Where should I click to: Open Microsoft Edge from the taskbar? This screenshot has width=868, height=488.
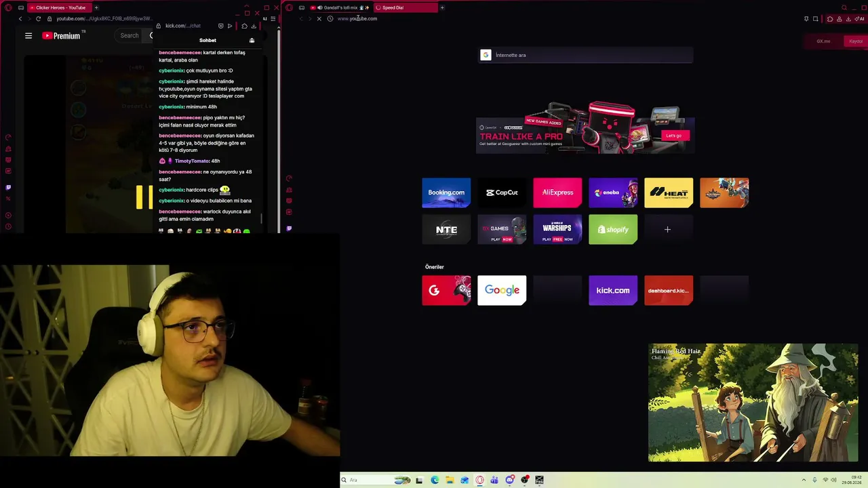click(435, 480)
